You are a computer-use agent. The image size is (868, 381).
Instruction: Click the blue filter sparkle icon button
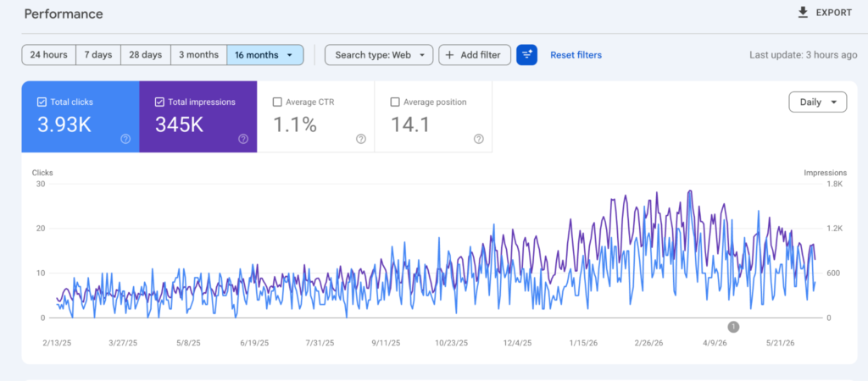[x=527, y=55]
